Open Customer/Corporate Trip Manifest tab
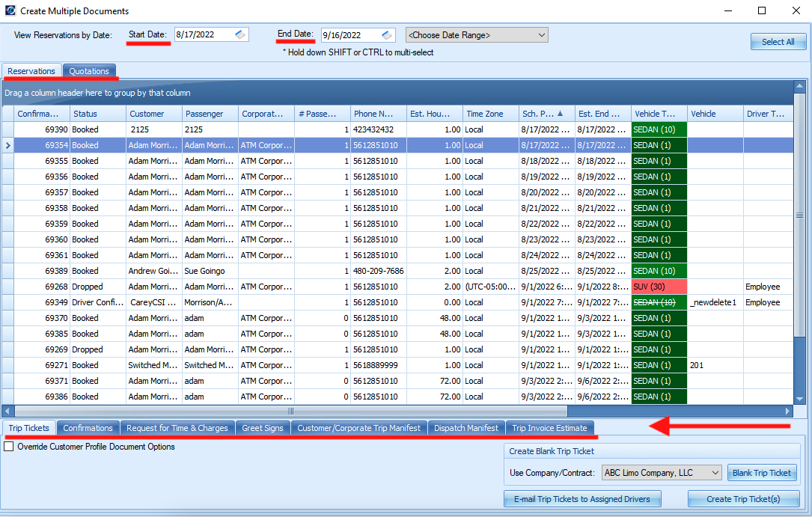 coord(359,428)
